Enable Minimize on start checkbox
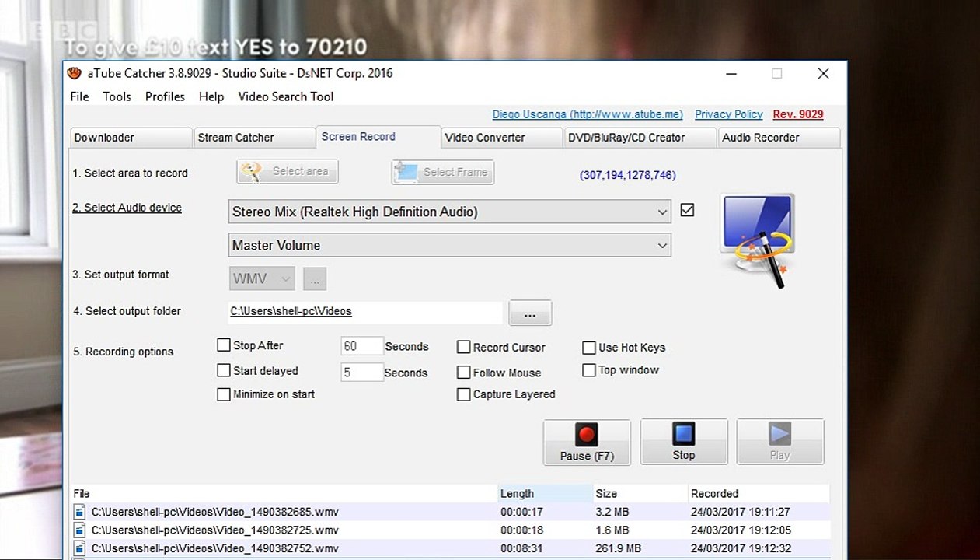The image size is (980, 560). pyautogui.click(x=224, y=394)
